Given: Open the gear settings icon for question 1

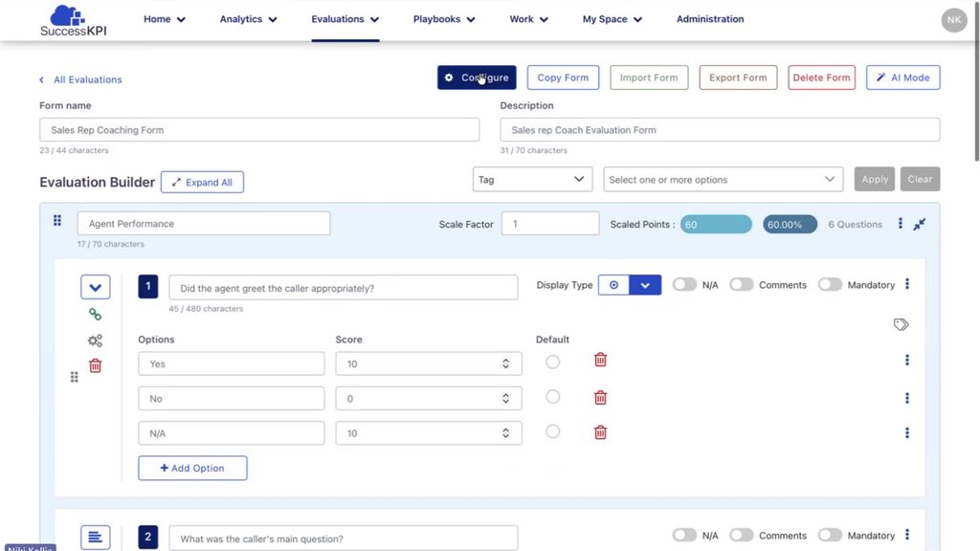Looking at the screenshot, I should tap(95, 341).
